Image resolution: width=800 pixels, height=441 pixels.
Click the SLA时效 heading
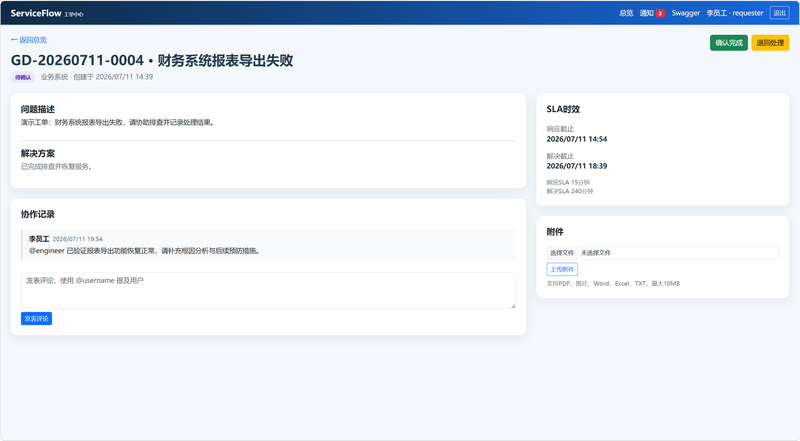(563, 109)
